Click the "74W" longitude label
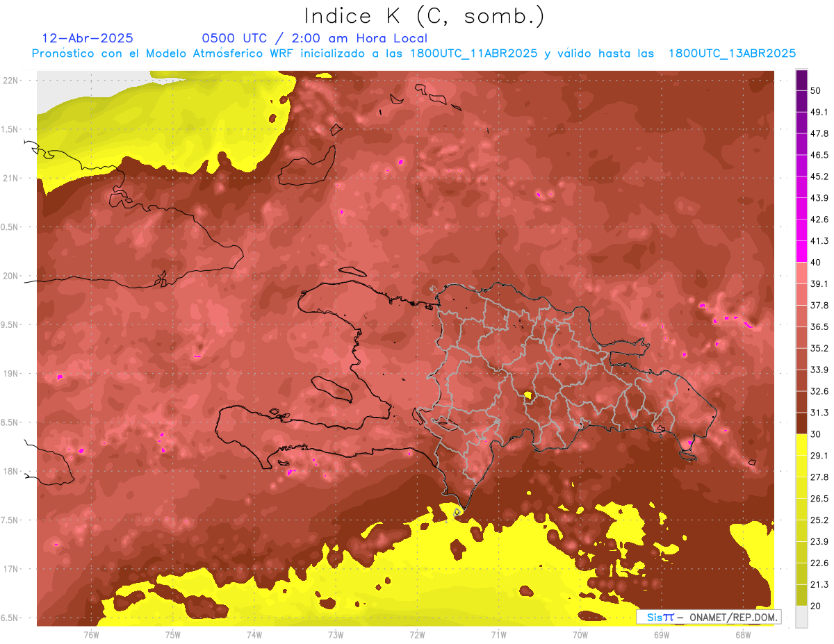The height and width of the screenshot is (644, 834). (x=254, y=634)
